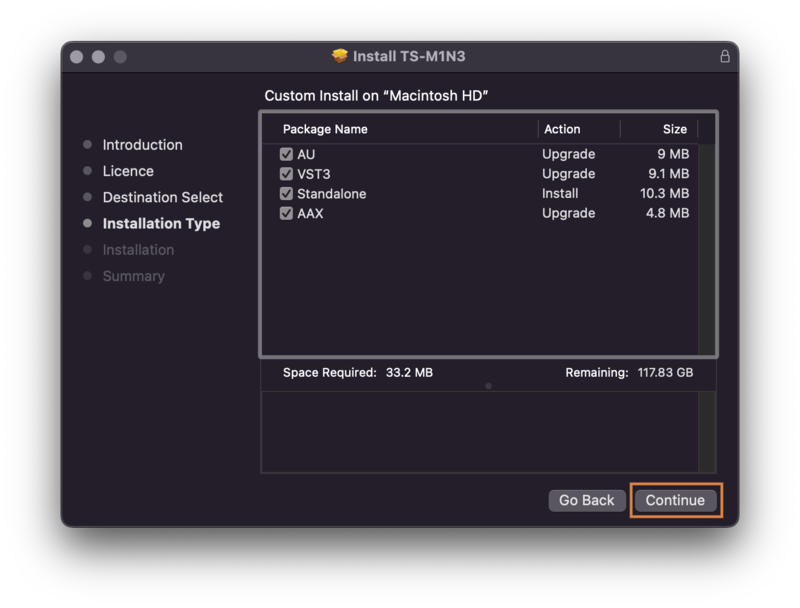Click the padlock icon in title bar

click(725, 57)
